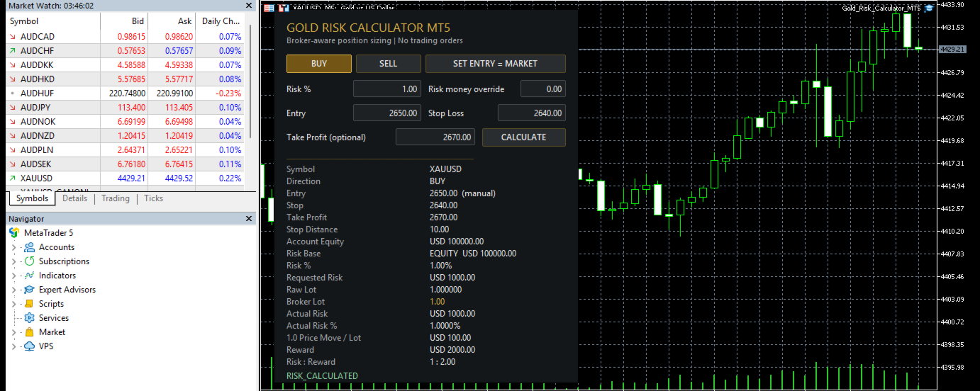The height and width of the screenshot is (391, 980).
Task: Click SET ENTRY = MARKET button
Action: (496, 64)
